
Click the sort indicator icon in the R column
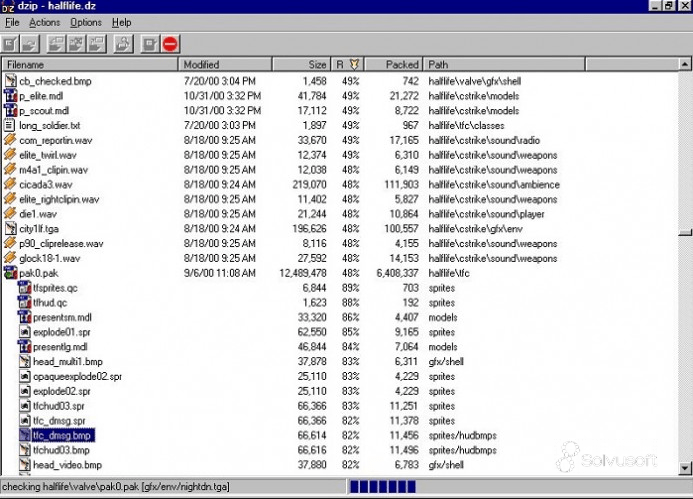pyautogui.click(x=354, y=65)
